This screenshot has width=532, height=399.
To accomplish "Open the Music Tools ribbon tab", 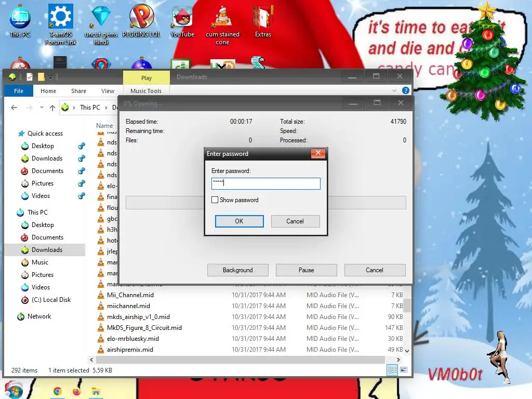I will (x=146, y=91).
